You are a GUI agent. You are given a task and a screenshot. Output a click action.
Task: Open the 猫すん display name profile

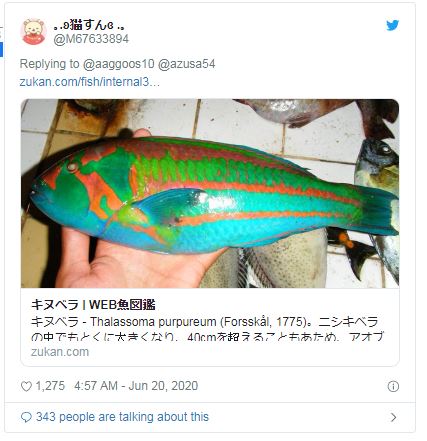point(89,25)
